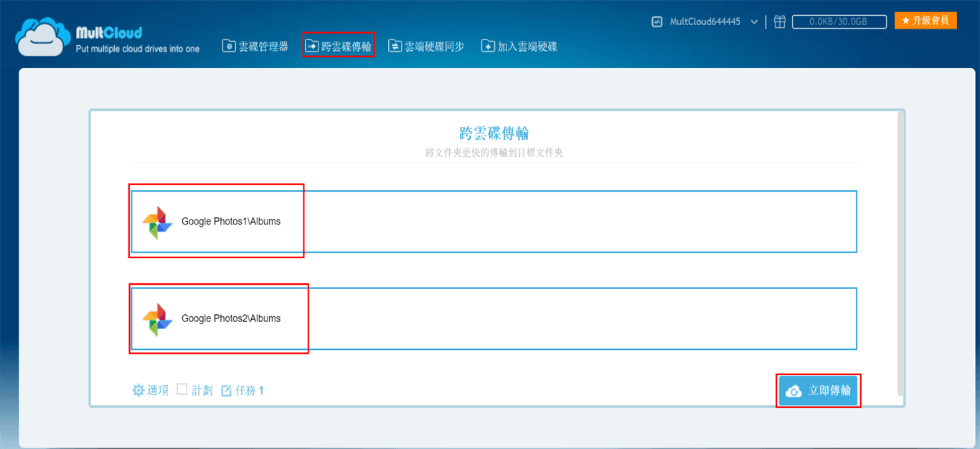Click the Google Photos1 pinwheel icon
Screen dimensions: 980x449
[156, 222]
